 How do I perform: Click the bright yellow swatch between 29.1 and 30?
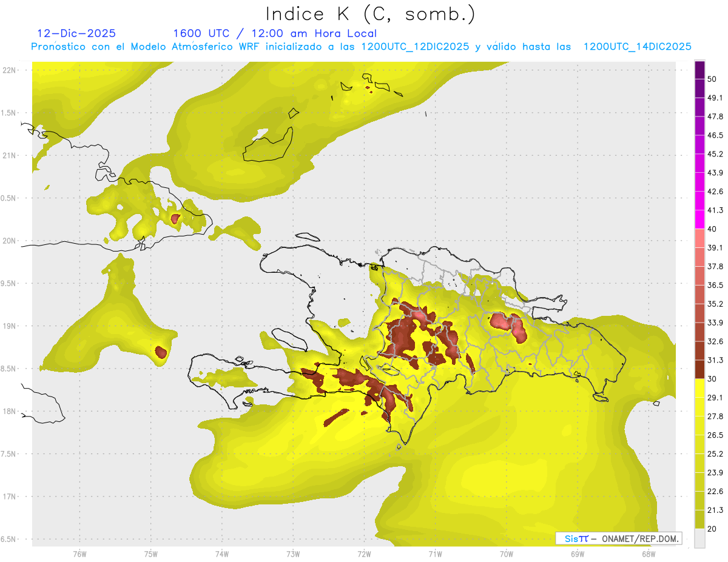coord(699,388)
